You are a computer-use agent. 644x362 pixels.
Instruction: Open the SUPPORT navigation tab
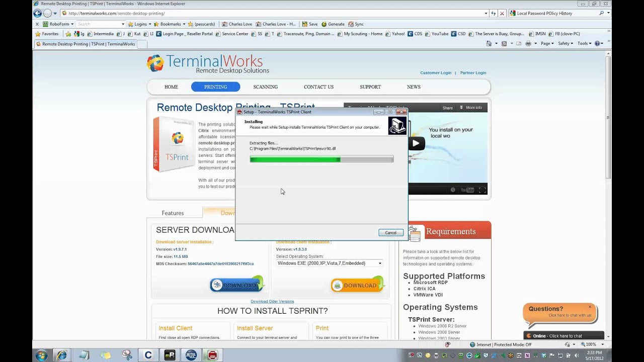click(370, 87)
